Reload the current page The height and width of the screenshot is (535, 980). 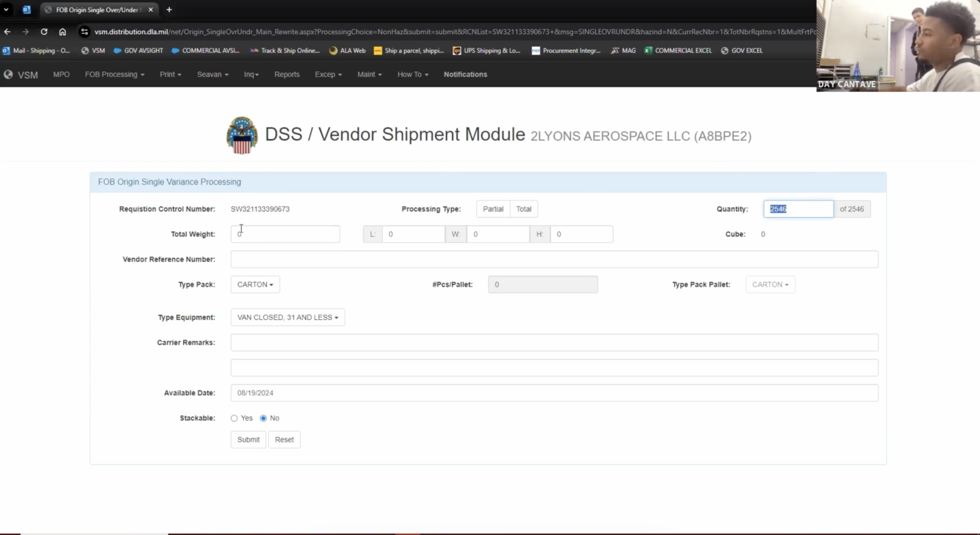tap(43, 31)
